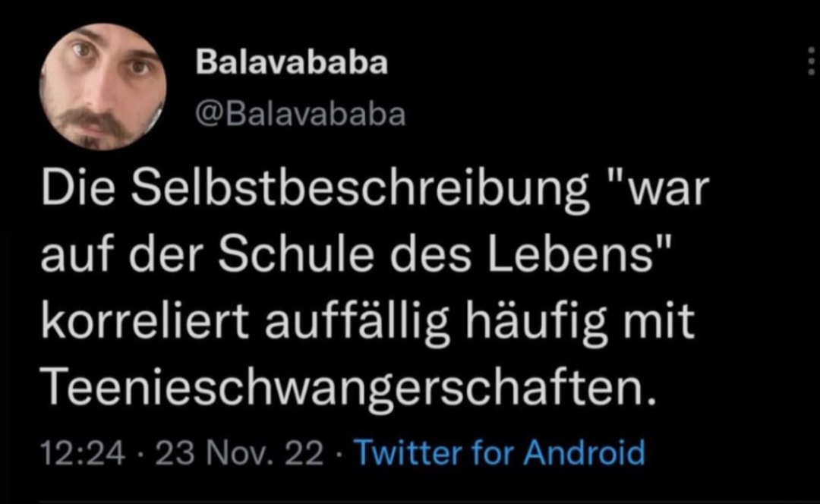Viewport: 820px width, 504px height.
Task: Open the Twitter for Android source link
Action: [500, 454]
